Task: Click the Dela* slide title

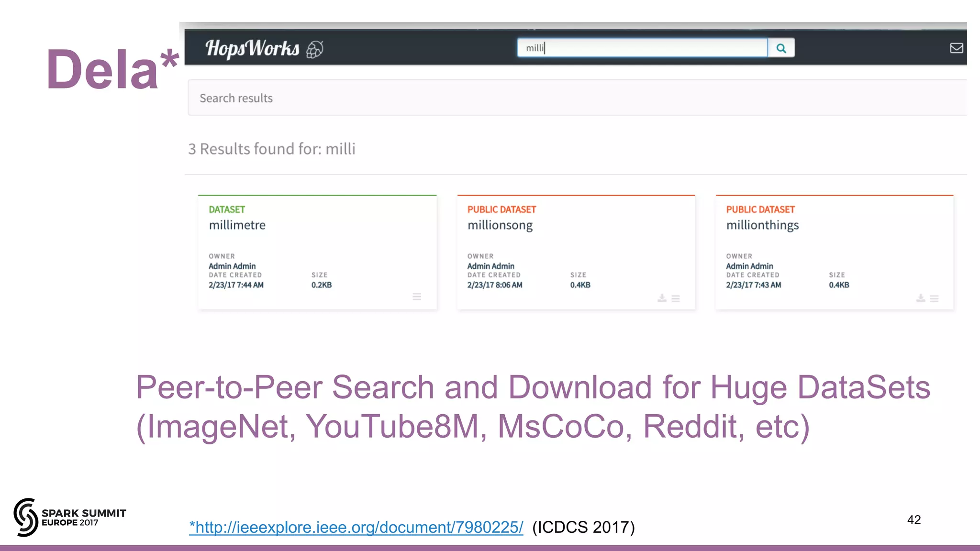Action: (112, 69)
